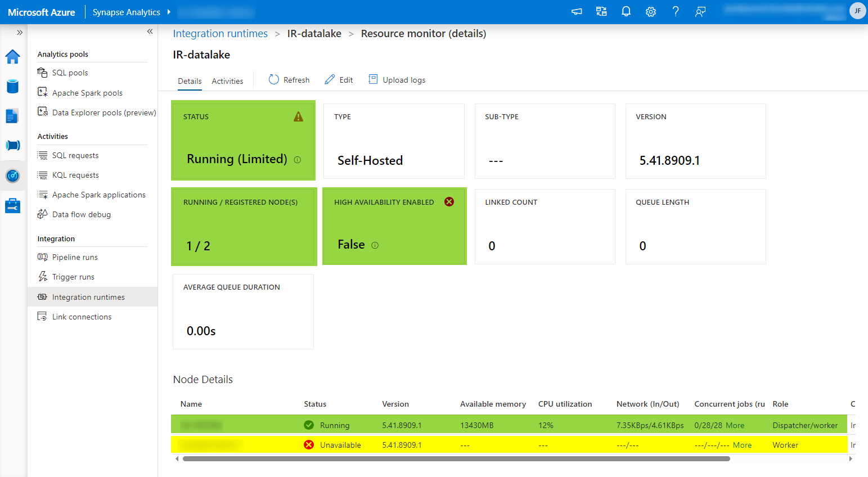Click the Microsoft Azure logo text
The height and width of the screenshot is (477, 868).
tap(42, 12)
